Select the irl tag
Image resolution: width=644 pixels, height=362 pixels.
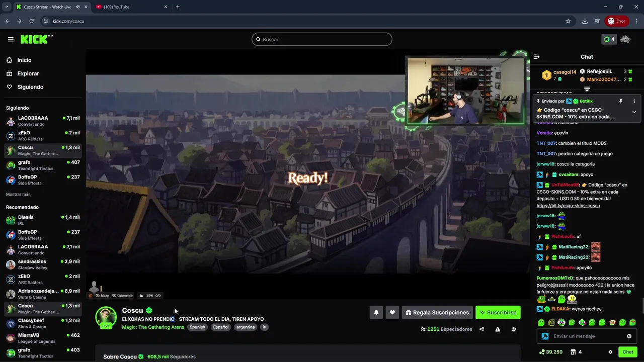[265, 327]
